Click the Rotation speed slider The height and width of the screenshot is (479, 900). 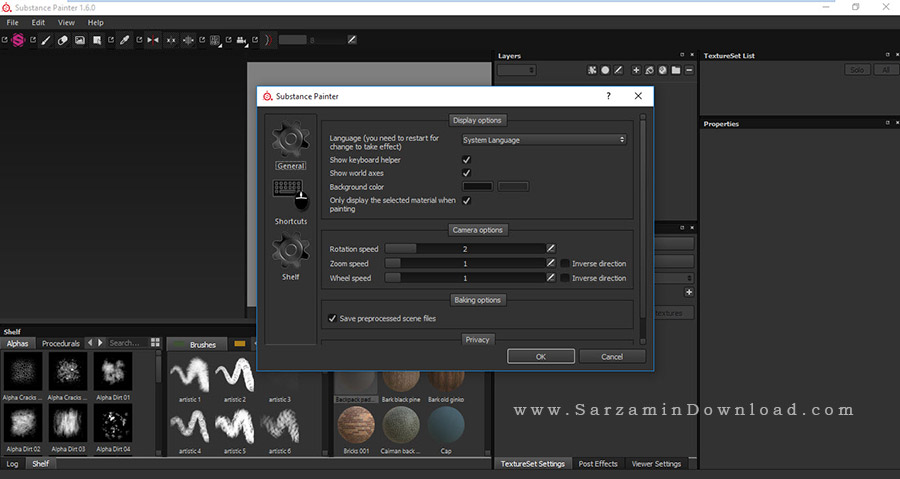click(x=465, y=248)
